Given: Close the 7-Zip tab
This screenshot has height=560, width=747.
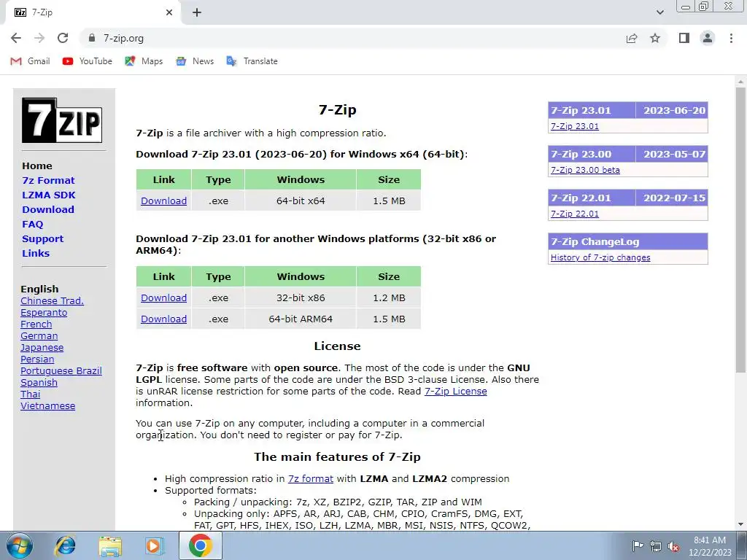Looking at the screenshot, I should click(169, 12).
